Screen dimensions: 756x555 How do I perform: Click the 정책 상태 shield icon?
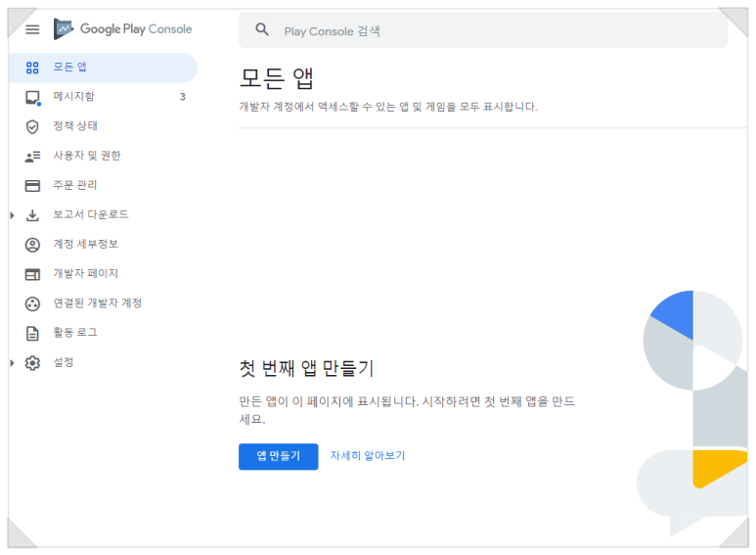pyautogui.click(x=32, y=127)
